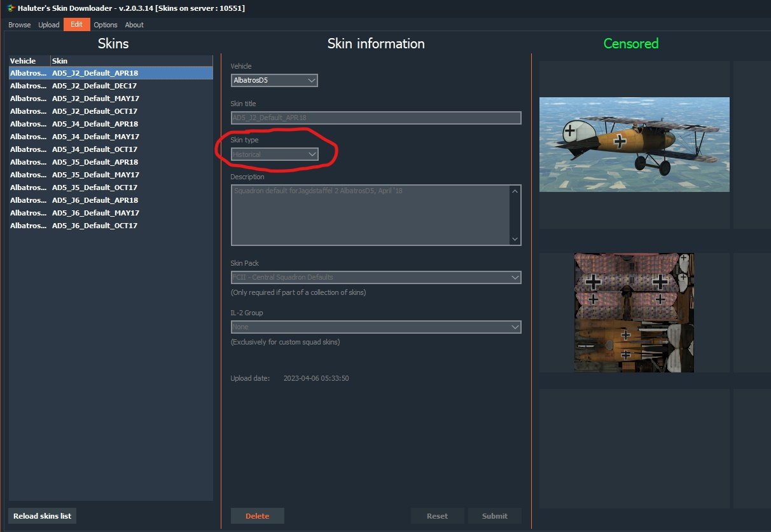Viewport: 771px width, 532px height.
Task: Switch to the Upload tab
Action: click(x=49, y=25)
